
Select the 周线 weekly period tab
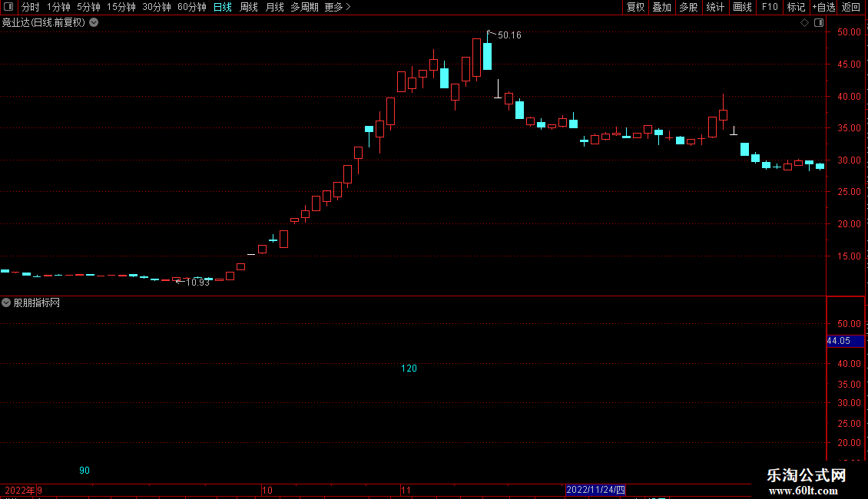[x=249, y=7]
